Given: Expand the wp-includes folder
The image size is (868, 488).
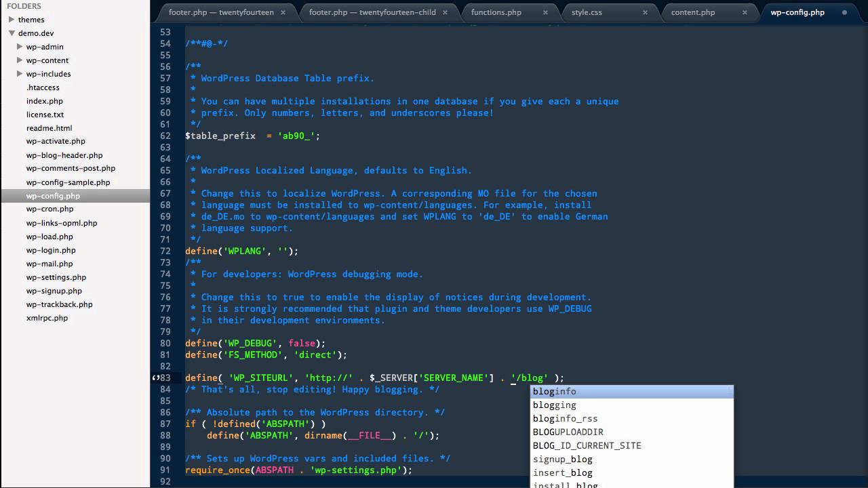Looking at the screenshot, I should (20, 74).
